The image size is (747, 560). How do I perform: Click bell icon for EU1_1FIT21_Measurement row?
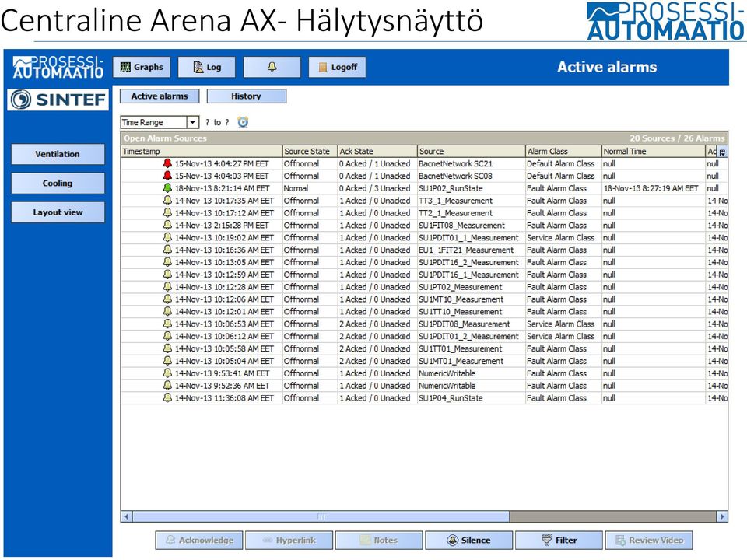click(167, 250)
